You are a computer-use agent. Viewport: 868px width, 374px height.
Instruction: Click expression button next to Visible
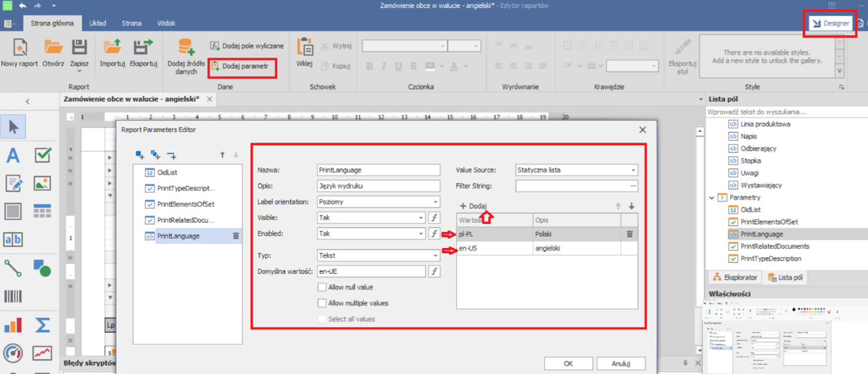pos(434,218)
